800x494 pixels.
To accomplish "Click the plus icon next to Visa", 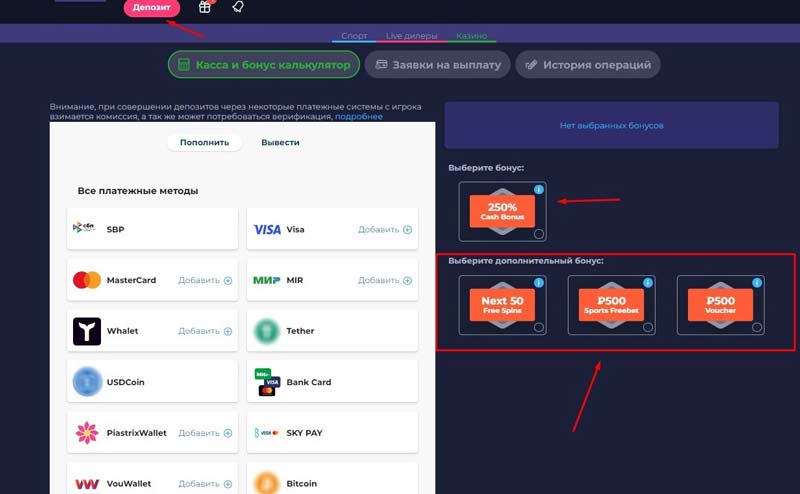I will click(407, 230).
